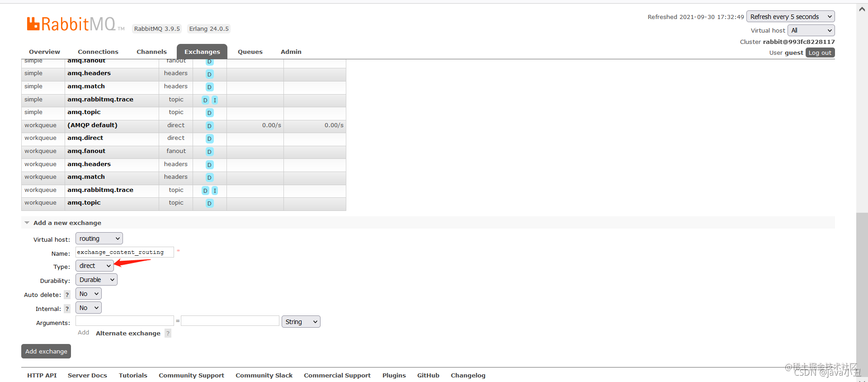Click the D badge for workqueue amq.headers
Viewport: 868px width, 382px height.
coord(209,165)
